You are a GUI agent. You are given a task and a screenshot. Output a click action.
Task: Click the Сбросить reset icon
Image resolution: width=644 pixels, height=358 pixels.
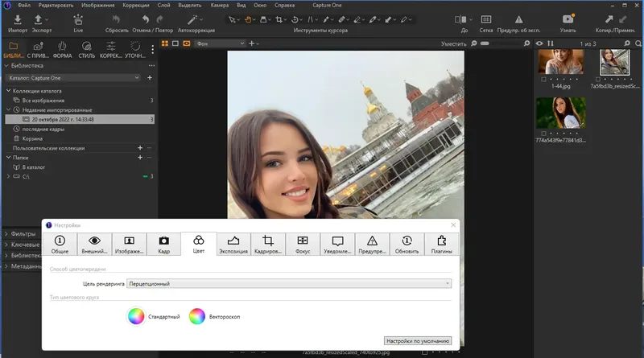pyautogui.click(x=117, y=19)
